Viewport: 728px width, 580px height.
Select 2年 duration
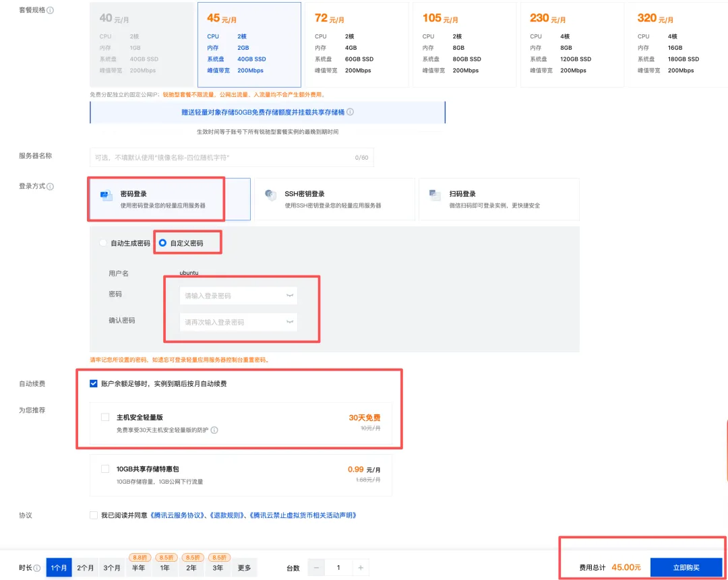[x=191, y=567]
